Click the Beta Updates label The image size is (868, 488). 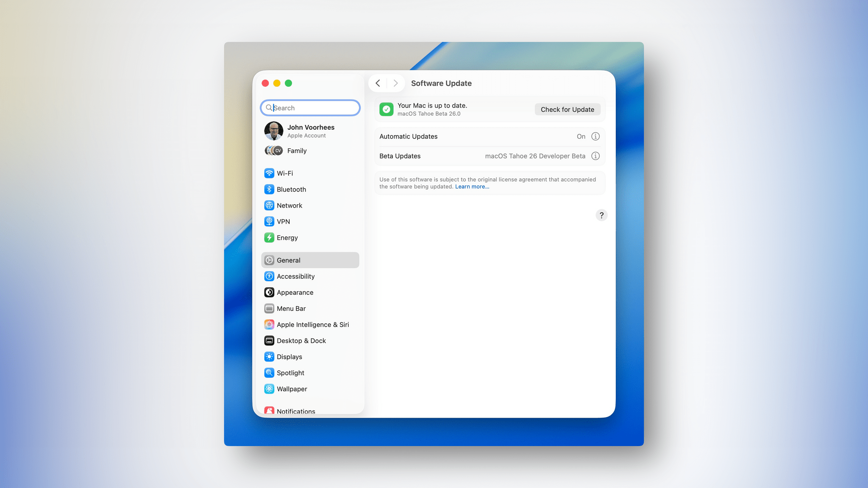(400, 156)
